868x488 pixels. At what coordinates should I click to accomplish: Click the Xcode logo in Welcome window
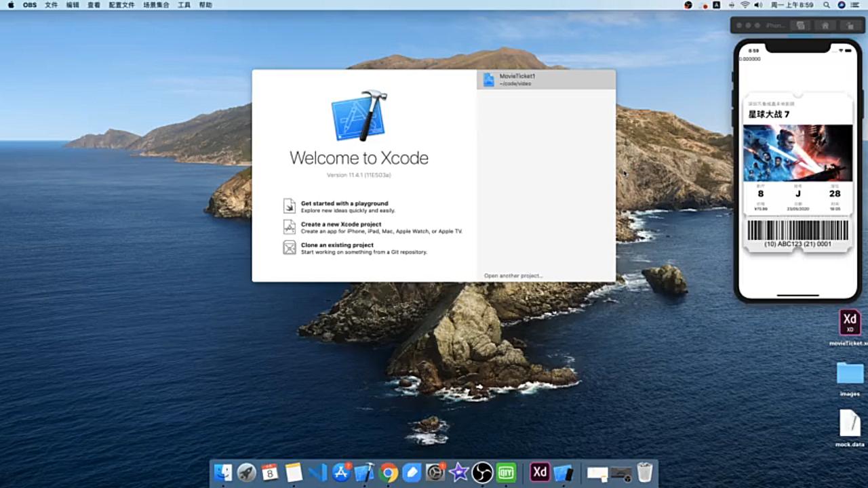[x=359, y=116]
